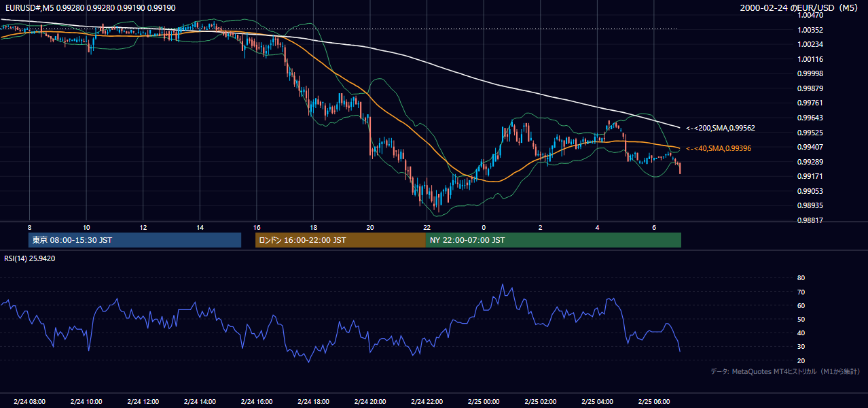Click price axis label 0.99289

pyautogui.click(x=811, y=162)
